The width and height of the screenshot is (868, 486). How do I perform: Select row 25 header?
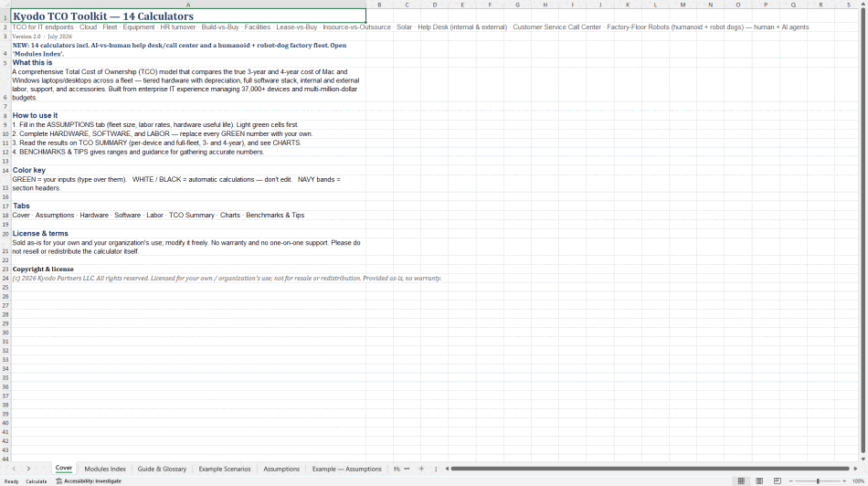[5, 287]
